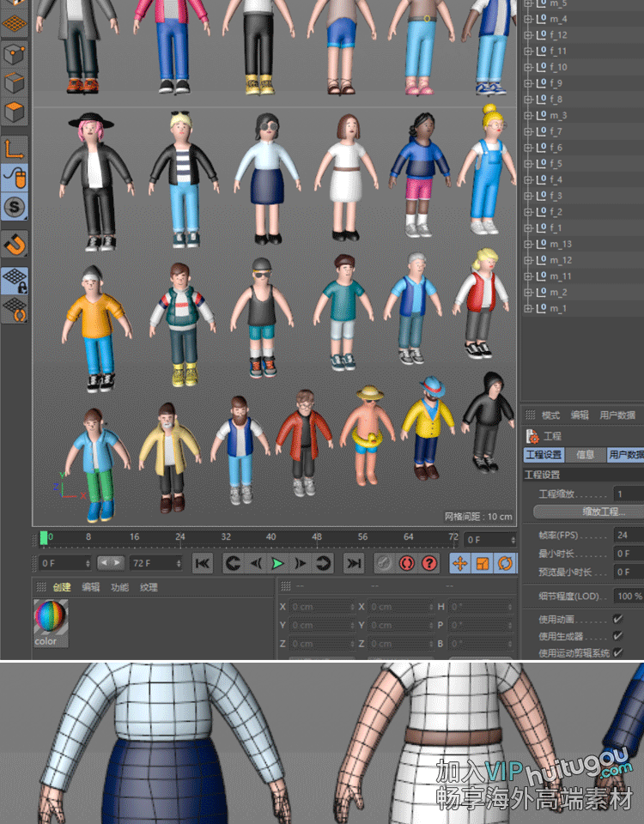Expand the f_12 object in the hierarchy

[528, 35]
